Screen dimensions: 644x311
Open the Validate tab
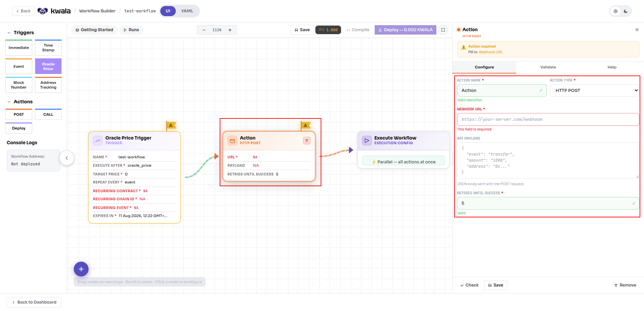point(548,67)
